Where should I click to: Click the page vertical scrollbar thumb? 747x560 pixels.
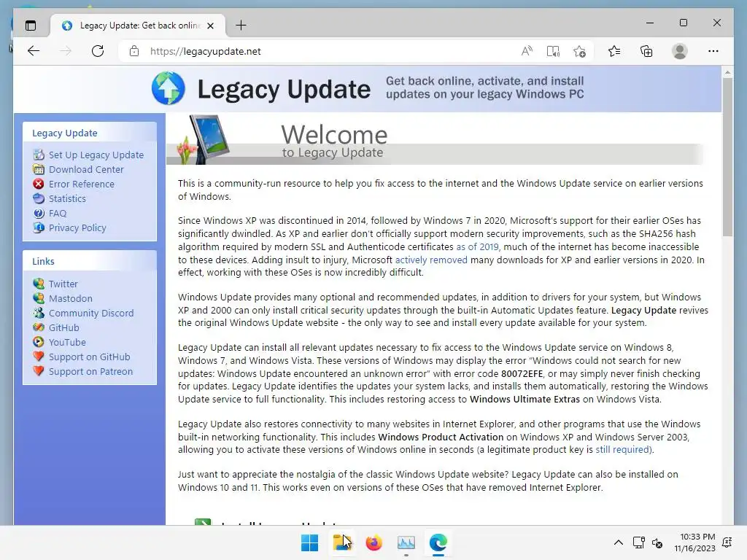click(x=727, y=157)
